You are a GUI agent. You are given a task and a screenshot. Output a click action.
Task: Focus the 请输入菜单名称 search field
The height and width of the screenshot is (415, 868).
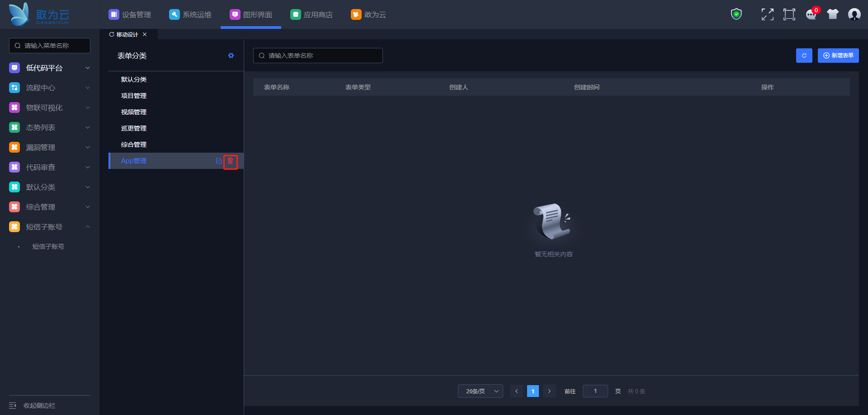coord(50,46)
